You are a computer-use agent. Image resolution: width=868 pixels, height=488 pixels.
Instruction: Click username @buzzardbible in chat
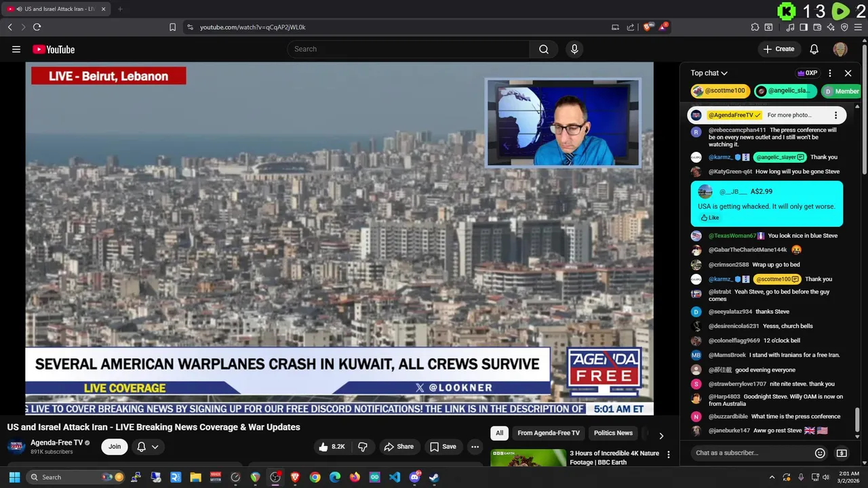pyautogui.click(x=728, y=416)
